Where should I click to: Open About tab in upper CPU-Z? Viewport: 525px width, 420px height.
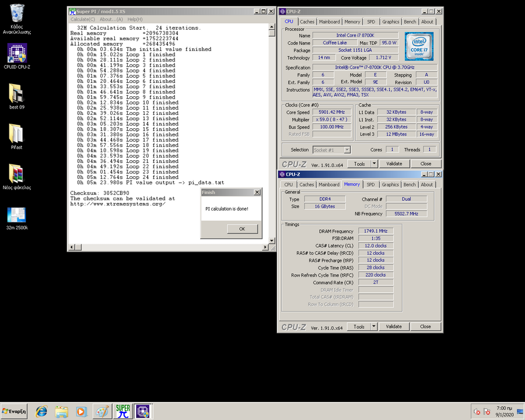tap(427, 22)
